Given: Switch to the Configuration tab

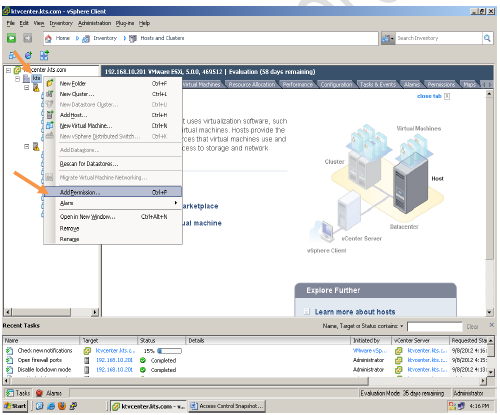Looking at the screenshot, I should coord(336,84).
